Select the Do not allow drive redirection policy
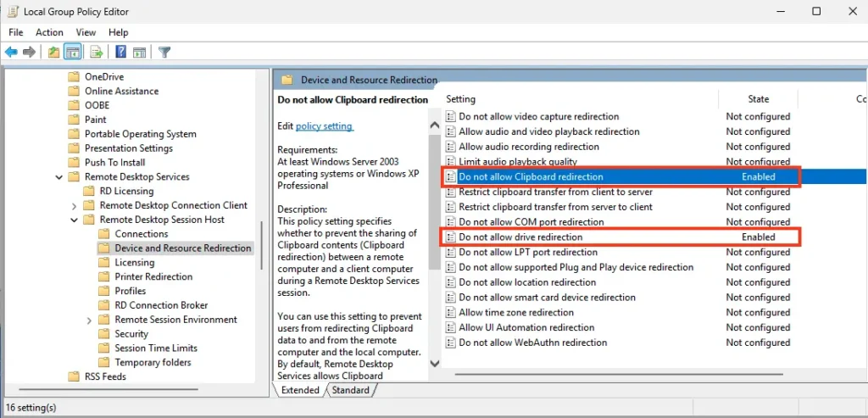This screenshot has height=418, width=868. pyautogui.click(x=520, y=237)
